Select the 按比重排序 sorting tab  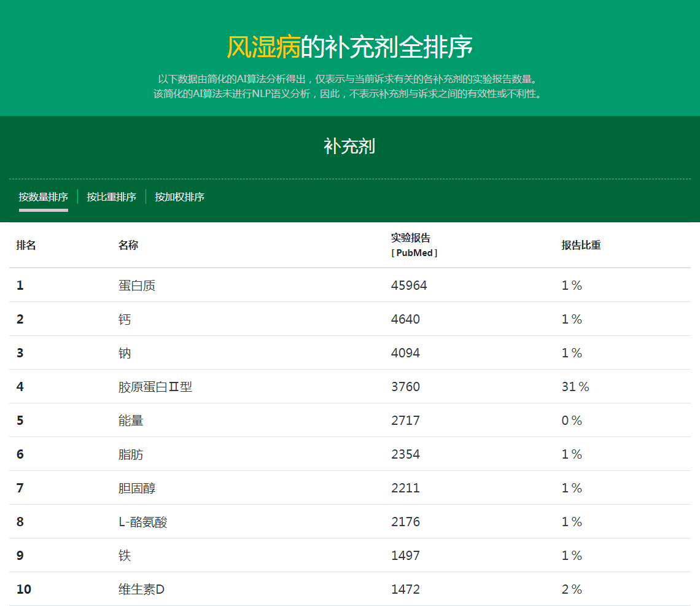tap(111, 197)
